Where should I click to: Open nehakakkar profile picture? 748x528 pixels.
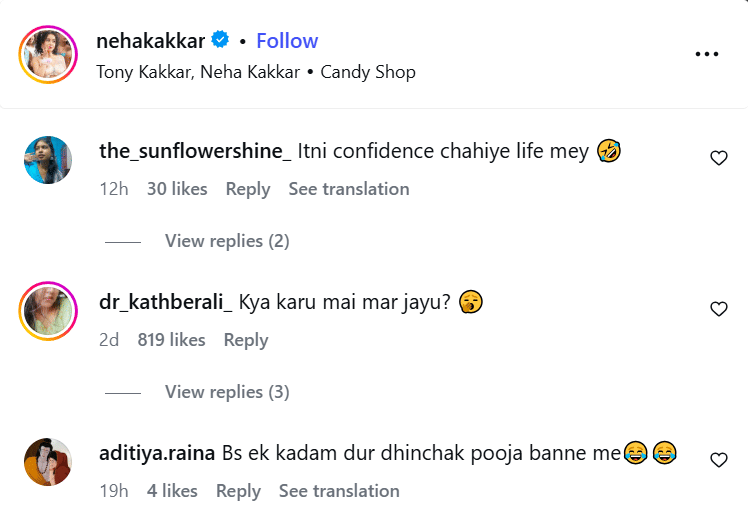click(x=48, y=55)
